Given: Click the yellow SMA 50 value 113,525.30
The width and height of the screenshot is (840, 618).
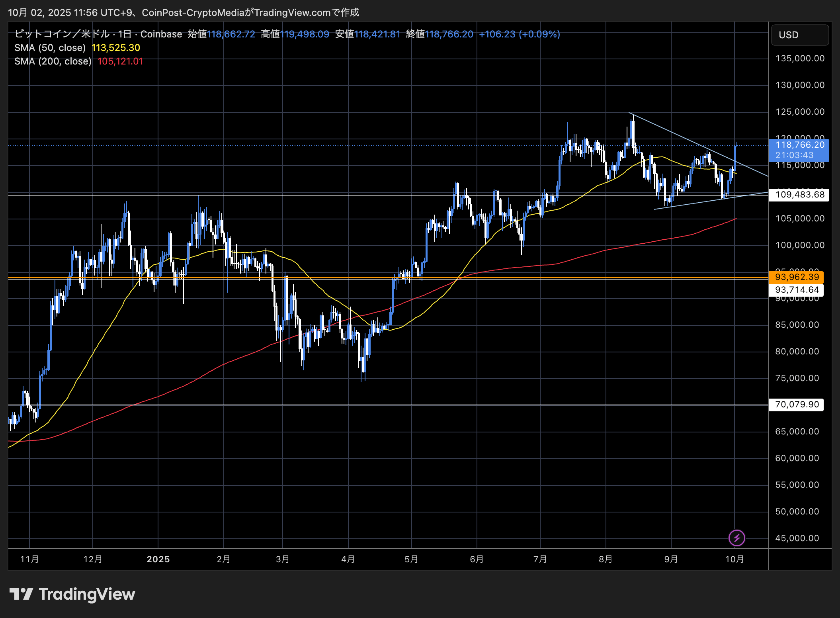Looking at the screenshot, I should point(116,48).
